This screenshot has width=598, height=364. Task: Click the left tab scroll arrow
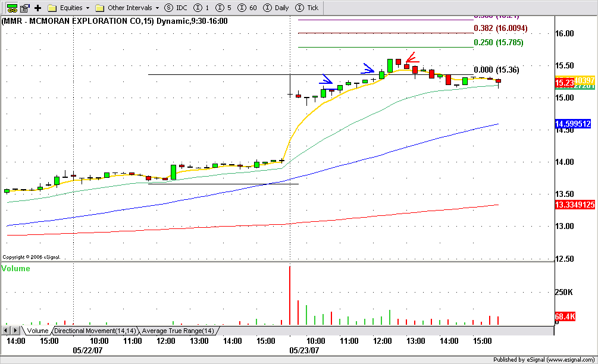pos(6,331)
